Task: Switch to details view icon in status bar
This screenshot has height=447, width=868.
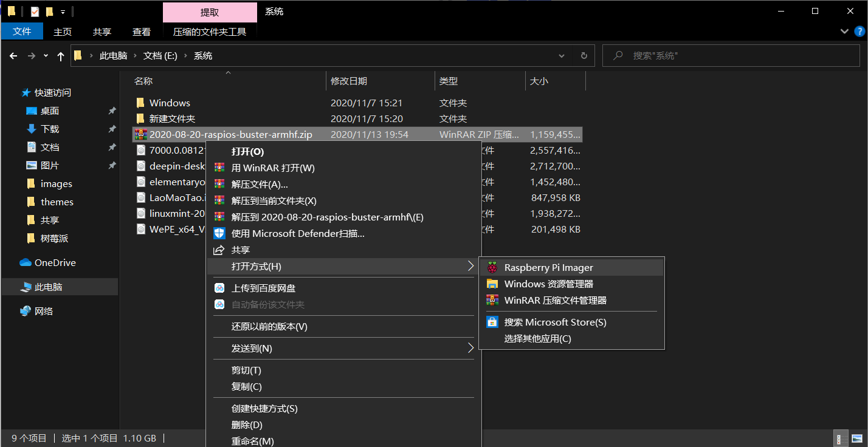Action: pyautogui.click(x=840, y=438)
